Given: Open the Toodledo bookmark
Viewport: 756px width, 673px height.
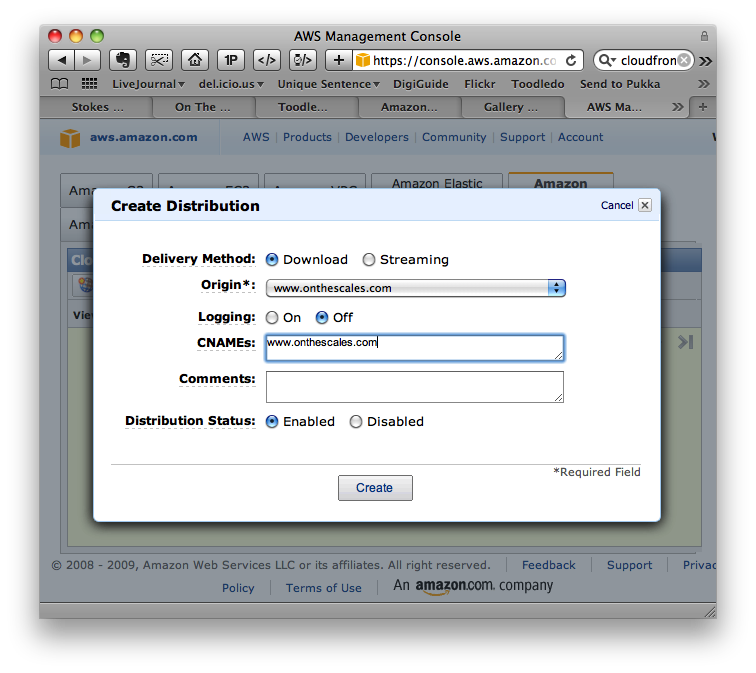Looking at the screenshot, I should pyautogui.click(x=538, y=84).
